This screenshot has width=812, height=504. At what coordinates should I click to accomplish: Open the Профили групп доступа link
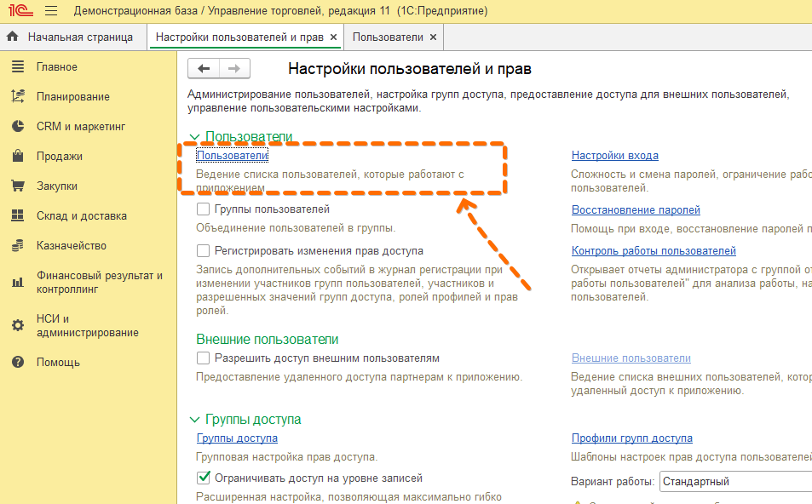point(631,438)
